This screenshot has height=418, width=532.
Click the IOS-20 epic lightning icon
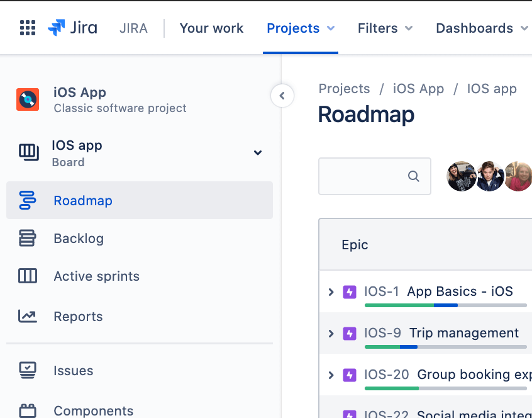click(350, 375)
